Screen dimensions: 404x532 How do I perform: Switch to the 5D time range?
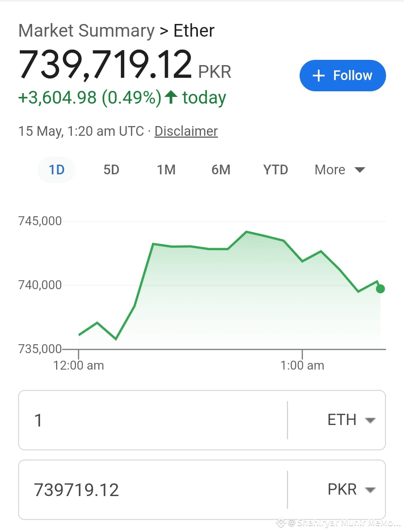click(111, 170)
